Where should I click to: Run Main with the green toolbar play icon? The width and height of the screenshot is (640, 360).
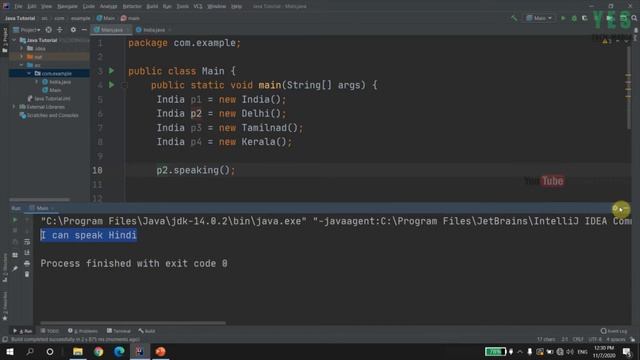[563, 18]
